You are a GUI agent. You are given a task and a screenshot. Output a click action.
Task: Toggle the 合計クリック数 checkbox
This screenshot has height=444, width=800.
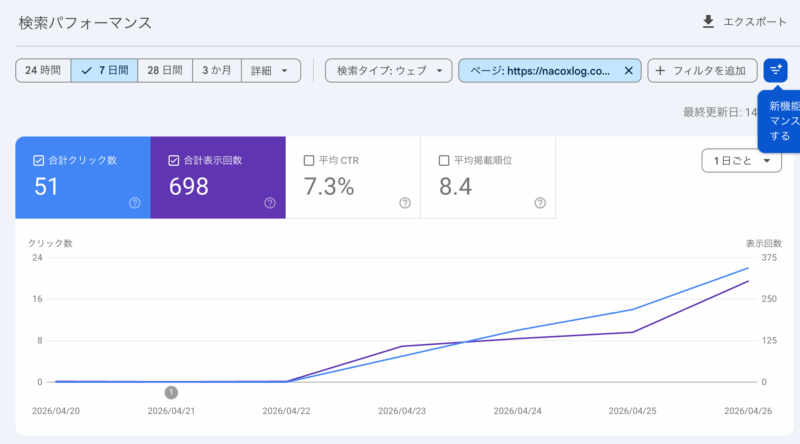[38, 160]
